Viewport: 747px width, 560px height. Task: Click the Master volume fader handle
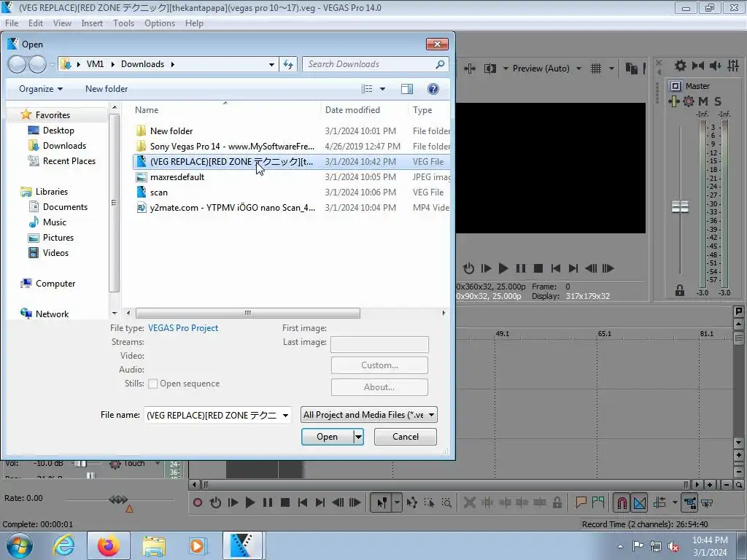tap(680, 206)
